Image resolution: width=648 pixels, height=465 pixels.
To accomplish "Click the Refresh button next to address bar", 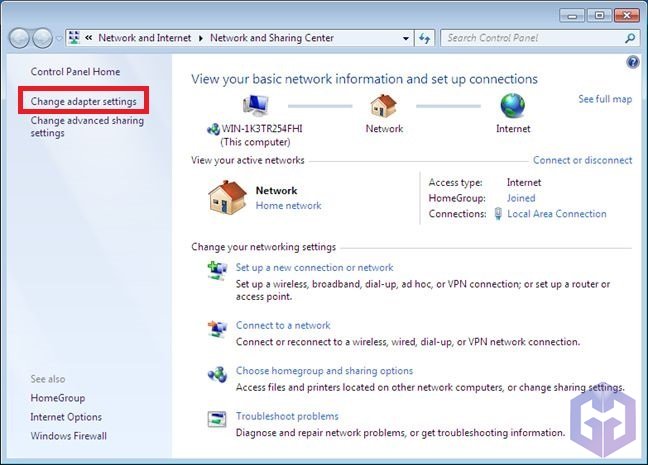I will [x=424, y=38].
